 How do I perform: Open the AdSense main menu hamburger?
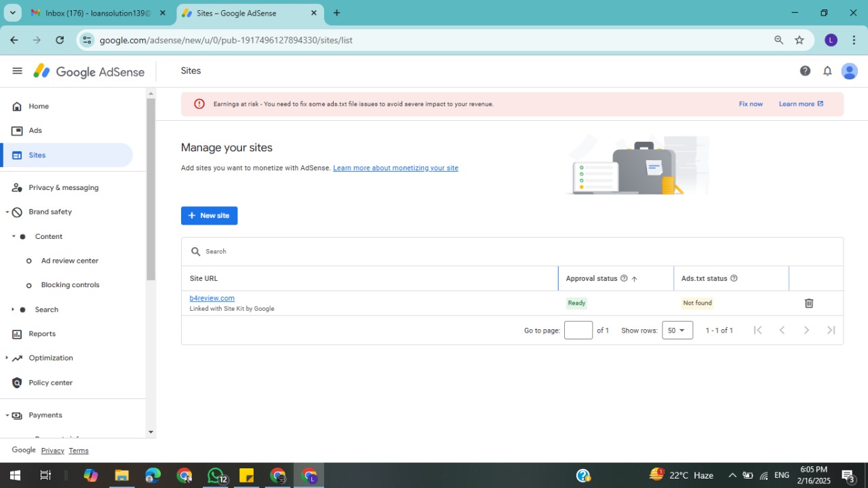pyautogui.click(x=17, y=71)
